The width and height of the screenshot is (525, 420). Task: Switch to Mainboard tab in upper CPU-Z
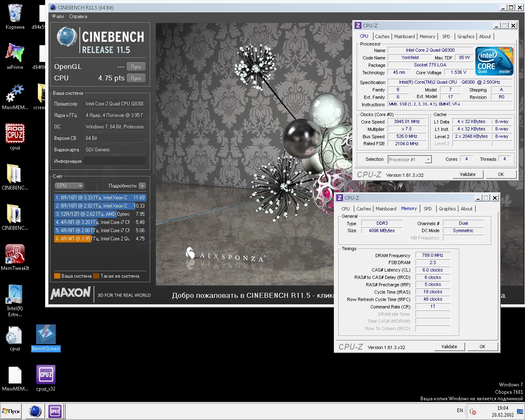[x=404, y=37]
